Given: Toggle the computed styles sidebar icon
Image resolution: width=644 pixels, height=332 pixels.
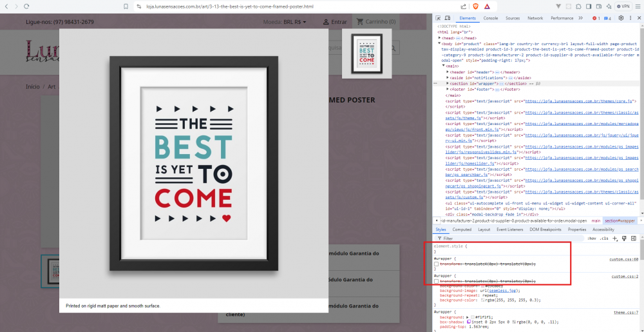Looking at the screenshot, I should (x=634, y=239).
